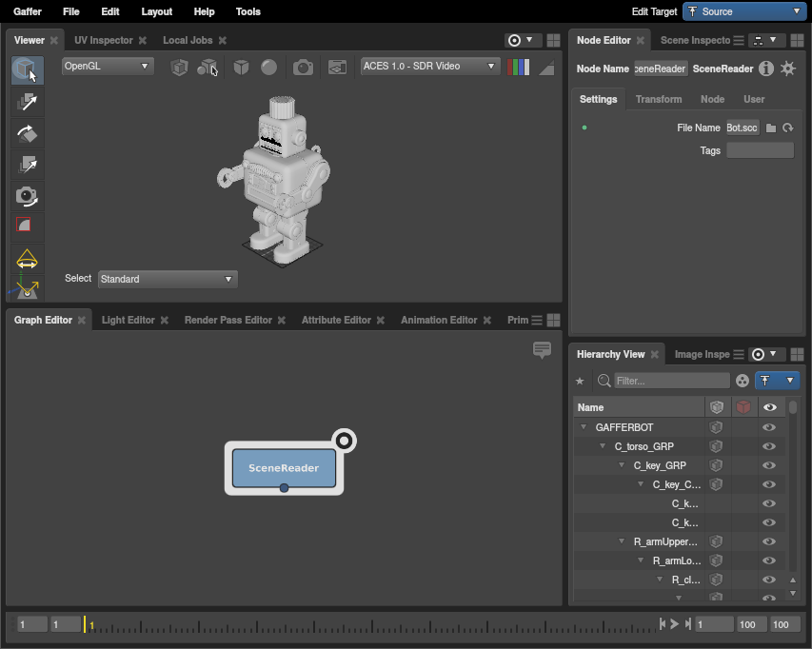Browse for file with folder icon
812x649 pixels.
click(x=771, y=128)
